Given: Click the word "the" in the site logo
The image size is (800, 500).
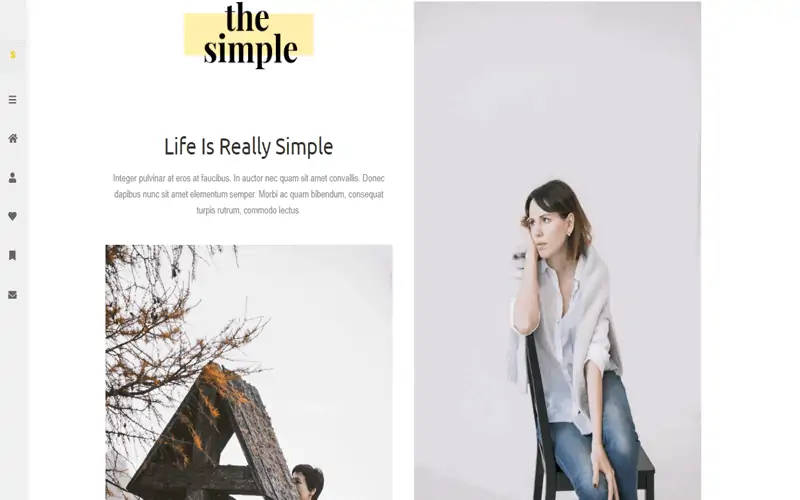Looking at the screenshot, I should 247,18.
